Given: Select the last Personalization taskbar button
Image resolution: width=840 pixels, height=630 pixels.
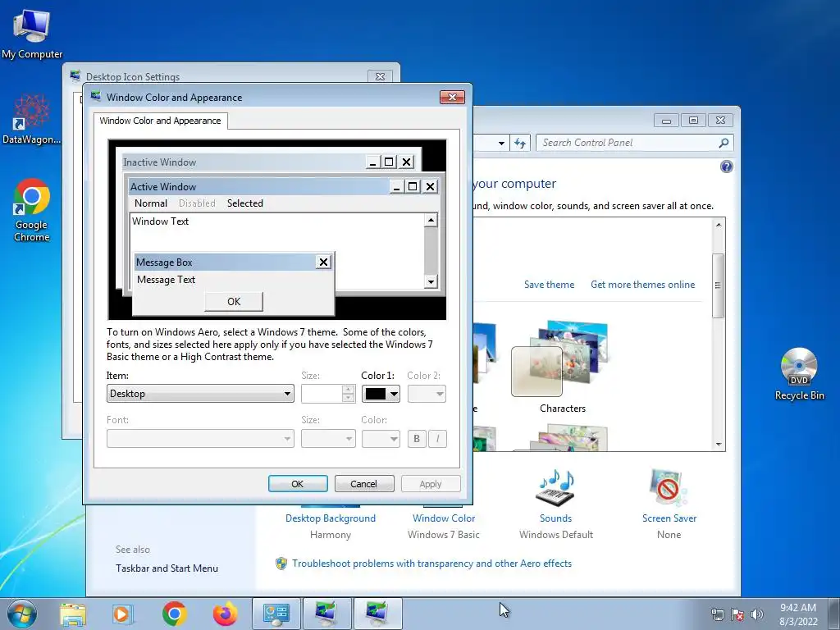Looking at the screenshot, I should click(x=377, y=614).
